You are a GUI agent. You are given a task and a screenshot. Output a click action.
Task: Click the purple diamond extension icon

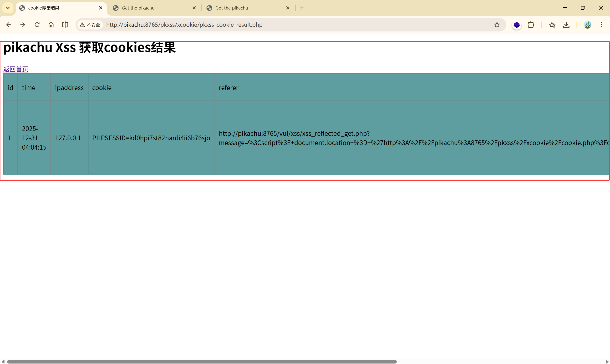(517, 25)
